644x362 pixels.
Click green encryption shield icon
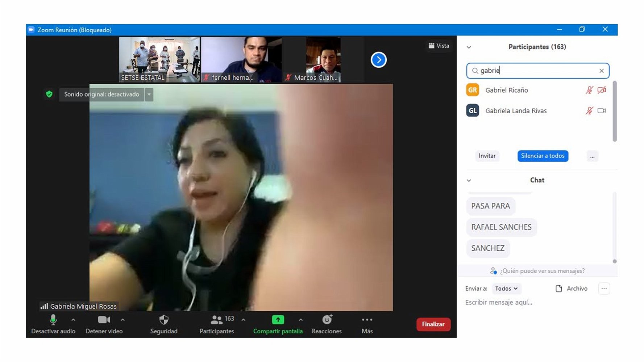[49, 94]
